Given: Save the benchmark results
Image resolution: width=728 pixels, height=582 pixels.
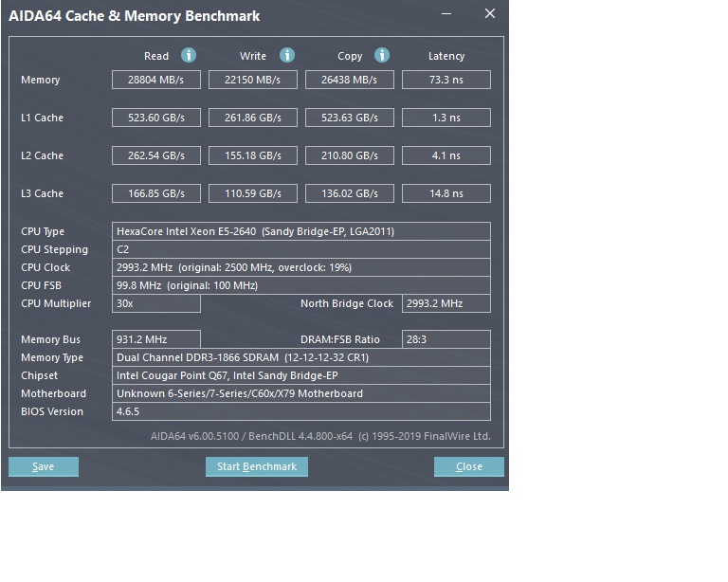Looking at the screenshot, I should click(x=44, y=466).
